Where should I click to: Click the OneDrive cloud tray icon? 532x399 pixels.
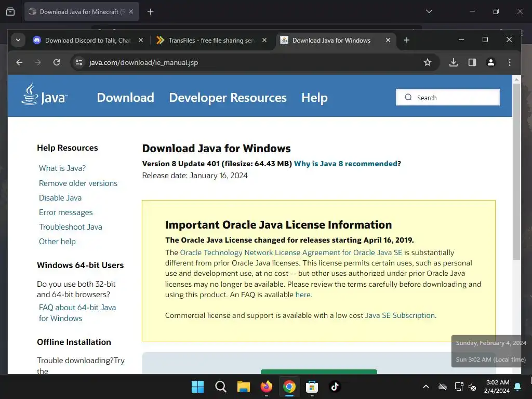tap(443, 387)
